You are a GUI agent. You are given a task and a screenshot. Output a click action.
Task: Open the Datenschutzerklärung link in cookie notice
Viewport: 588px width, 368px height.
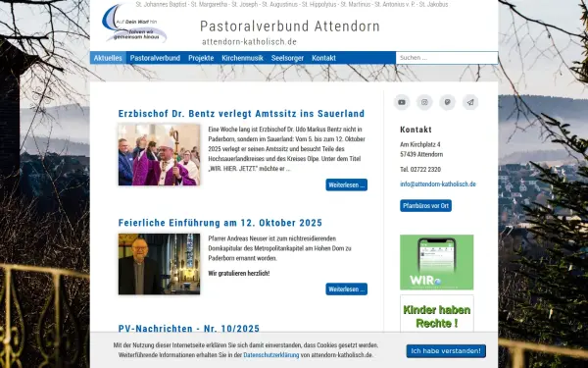(271, 355)
